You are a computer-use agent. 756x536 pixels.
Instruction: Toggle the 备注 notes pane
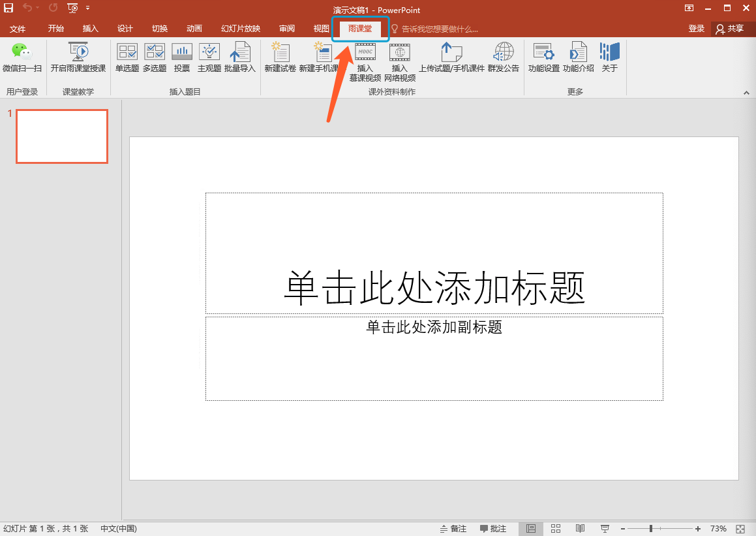point(453,529)
